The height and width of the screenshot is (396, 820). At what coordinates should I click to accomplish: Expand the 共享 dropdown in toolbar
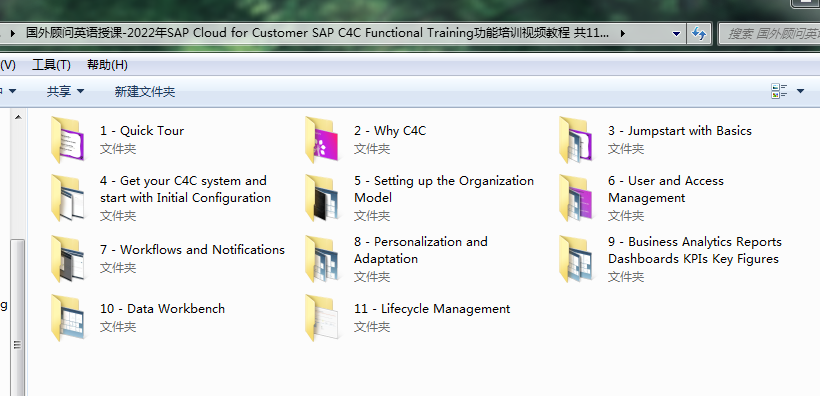(65, 92)
